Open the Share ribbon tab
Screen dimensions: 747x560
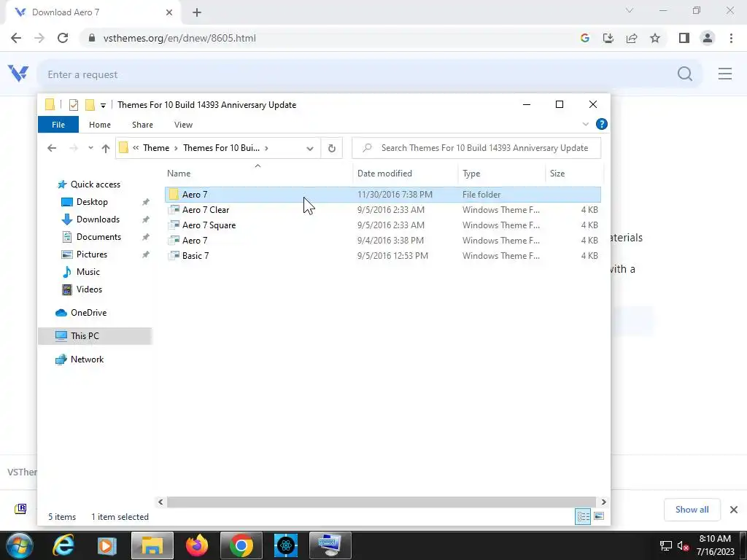[142, 125]
